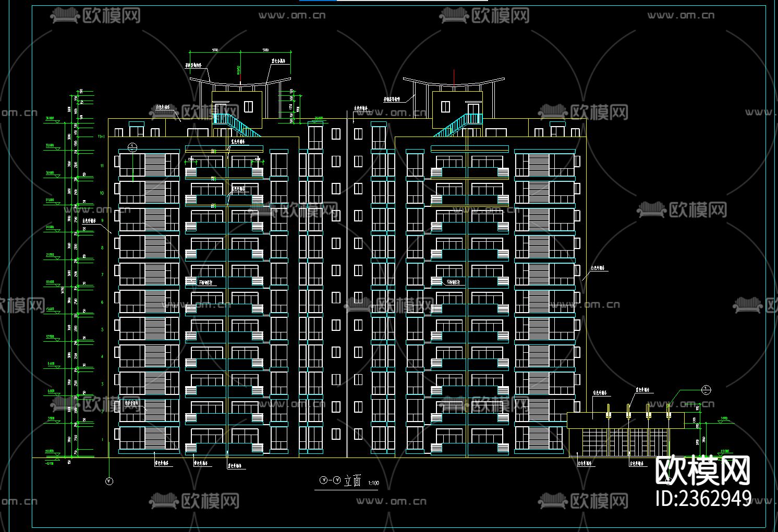This screenshot has width=778, height=532.
Task: Click the 1:100 scale label
Action: coord(373,484)
